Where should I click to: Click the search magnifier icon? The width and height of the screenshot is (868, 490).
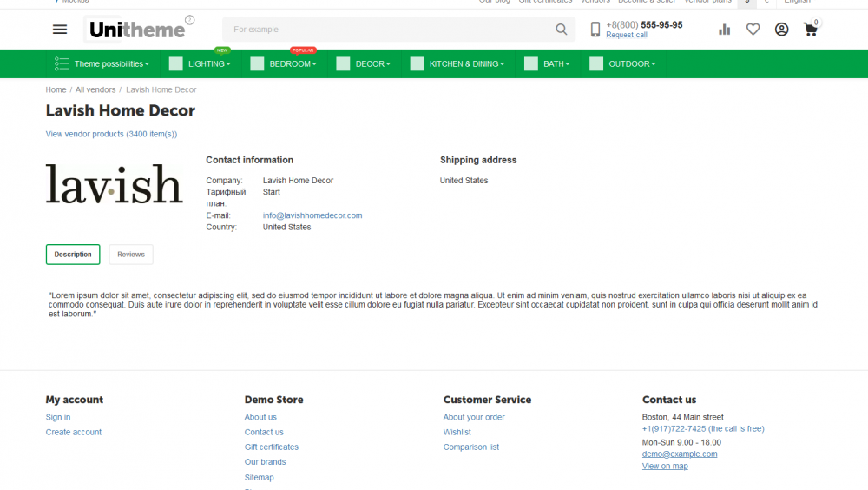click(562, 30)
